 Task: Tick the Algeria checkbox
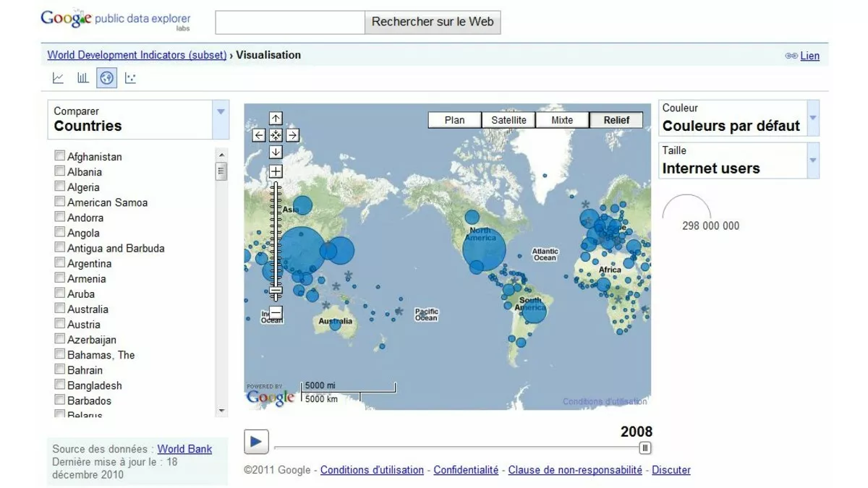click(60, 186)
